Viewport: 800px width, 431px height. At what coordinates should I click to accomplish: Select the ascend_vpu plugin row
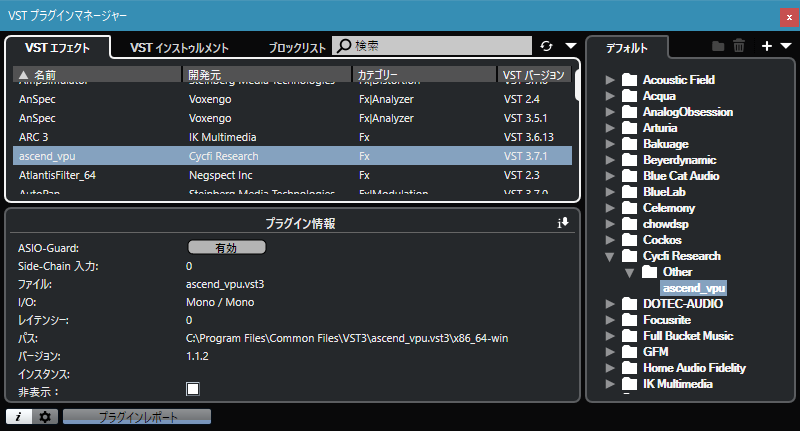292,156
